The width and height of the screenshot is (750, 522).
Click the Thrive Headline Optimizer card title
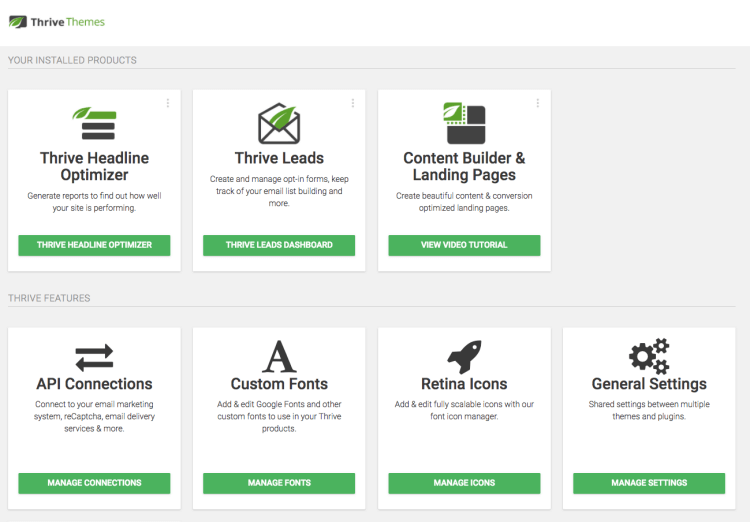tap(94, 166)
